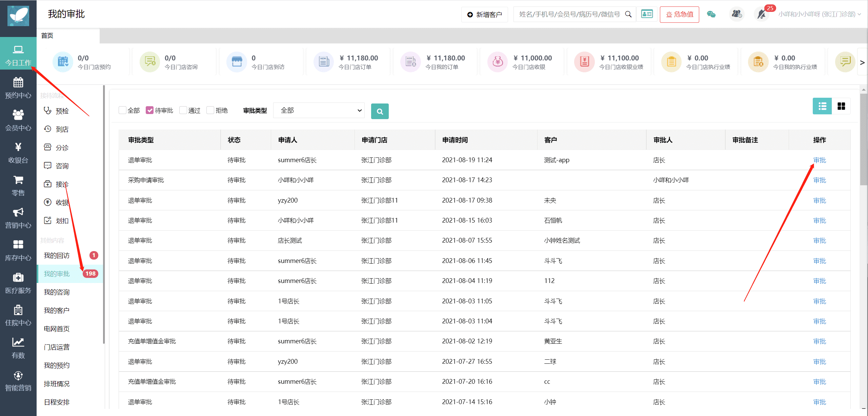
Task: Click the teal search button beside 审批类型
Action: coord(380,111)
